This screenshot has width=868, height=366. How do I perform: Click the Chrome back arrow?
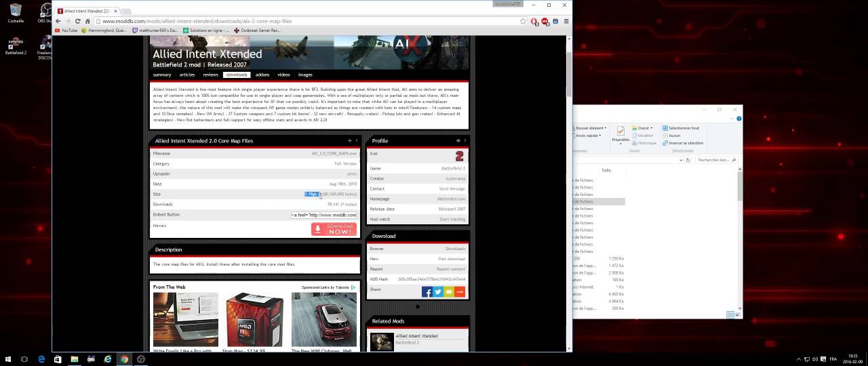coord(58,21)
